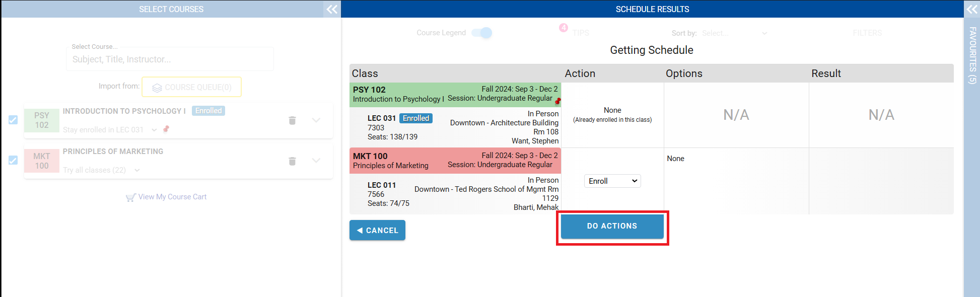Collapse the Schedule Results panel arrows

(x=971, y=9)
